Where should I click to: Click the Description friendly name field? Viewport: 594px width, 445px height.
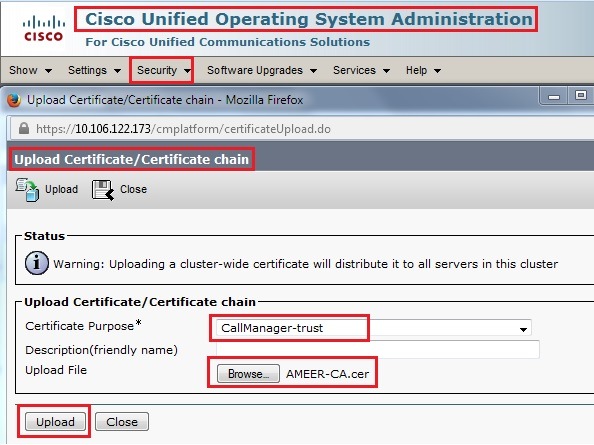point(378,350)
